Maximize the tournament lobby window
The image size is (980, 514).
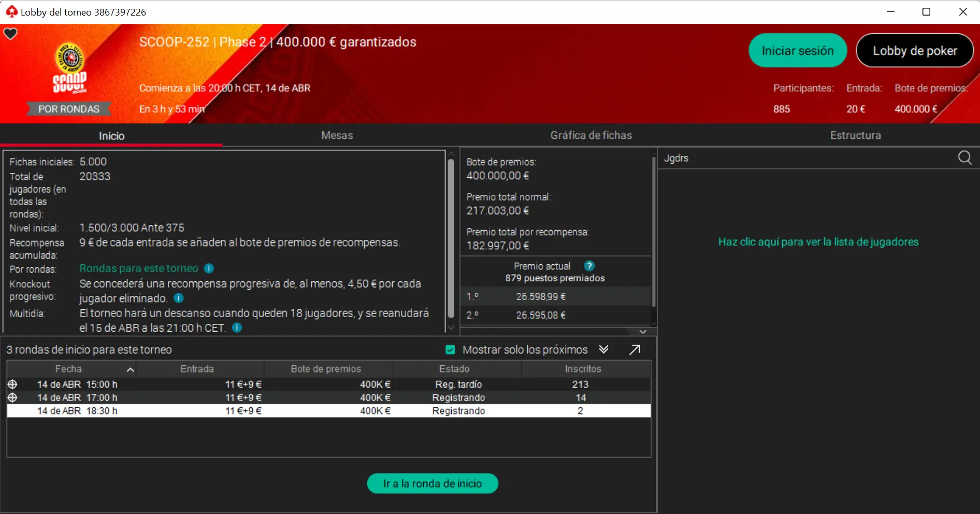click(x=926, y=11)
